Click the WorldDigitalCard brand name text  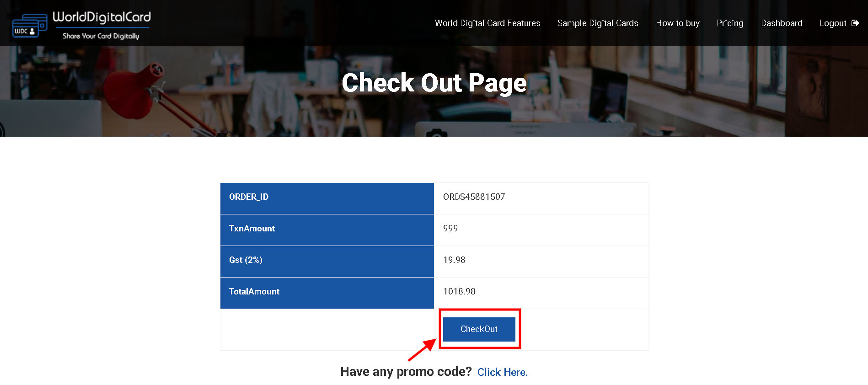pyautogui.click(x=102, y=17)
